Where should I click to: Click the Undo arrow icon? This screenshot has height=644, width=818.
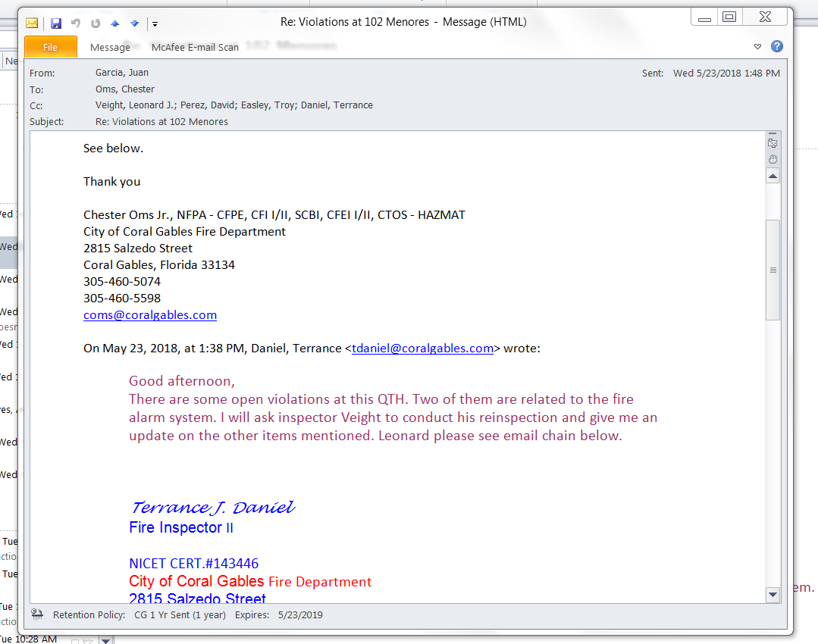click(x=76, y=23)
